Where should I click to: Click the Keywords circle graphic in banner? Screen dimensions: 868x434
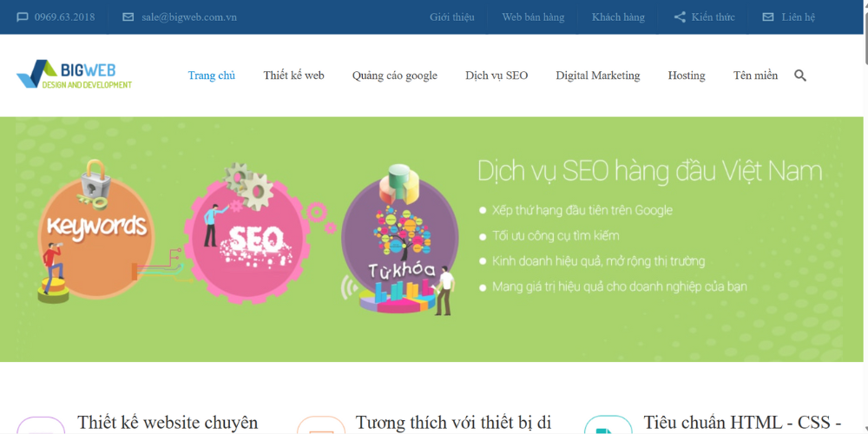click(95, 238)
